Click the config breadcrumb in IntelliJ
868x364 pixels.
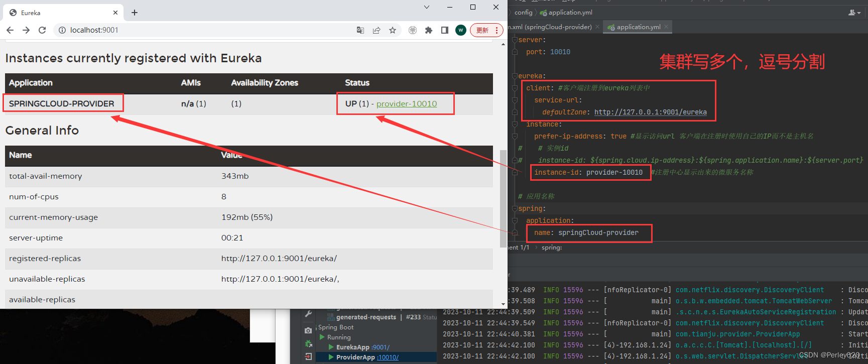(523, 13)
